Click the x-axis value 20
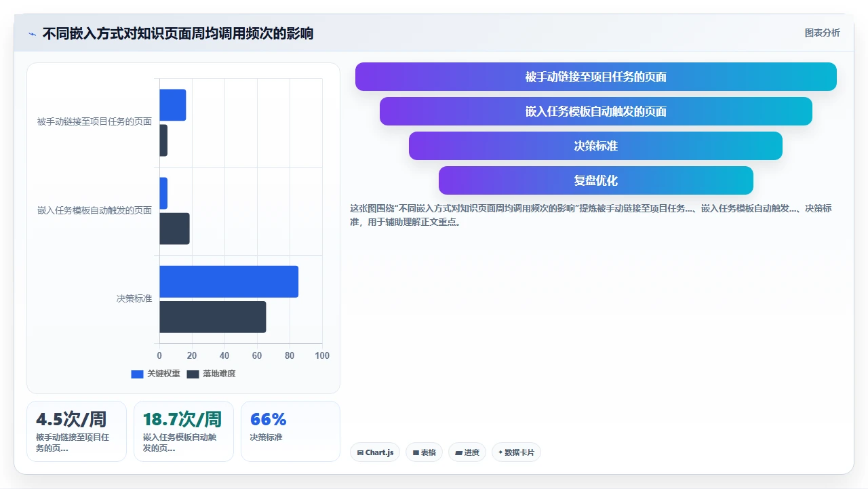 click(192, 355)
